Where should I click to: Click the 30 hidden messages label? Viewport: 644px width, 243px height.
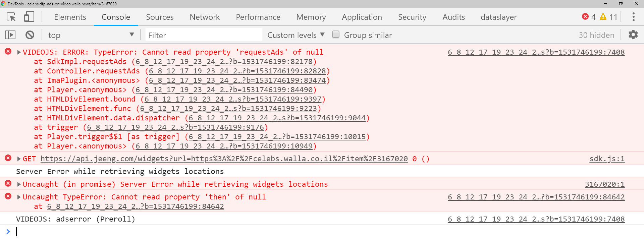[596, 35]
